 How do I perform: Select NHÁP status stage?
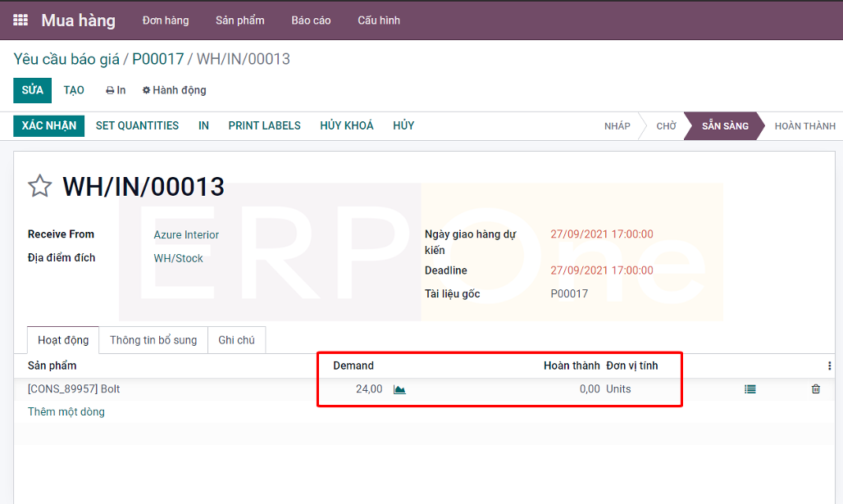[617, 126]
